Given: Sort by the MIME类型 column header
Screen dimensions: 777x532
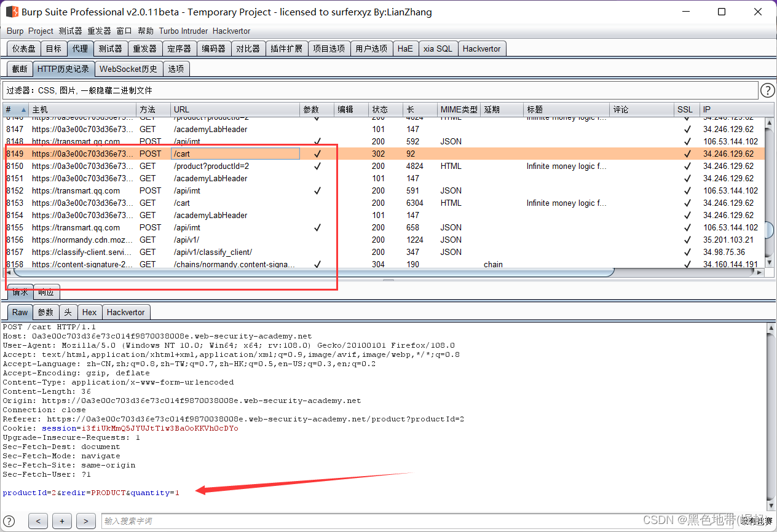Looking at the screenshot, I should pos(459,109).
